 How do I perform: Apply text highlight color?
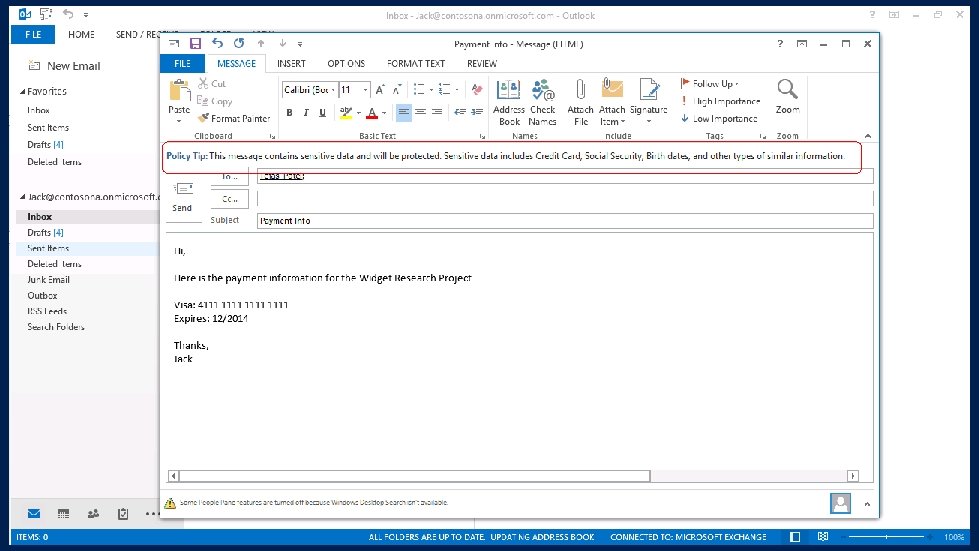(346, 113)
